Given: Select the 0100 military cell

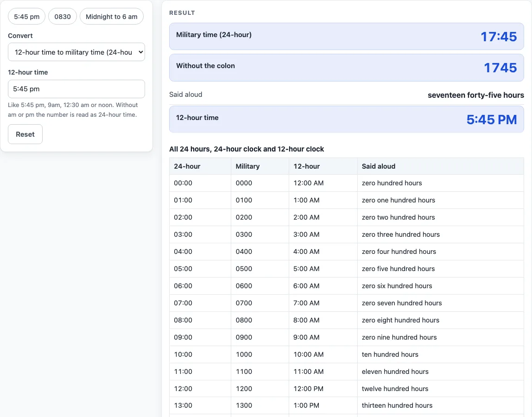Looking at the screenshot, I should pyautogui.click(x=260, y=200).
